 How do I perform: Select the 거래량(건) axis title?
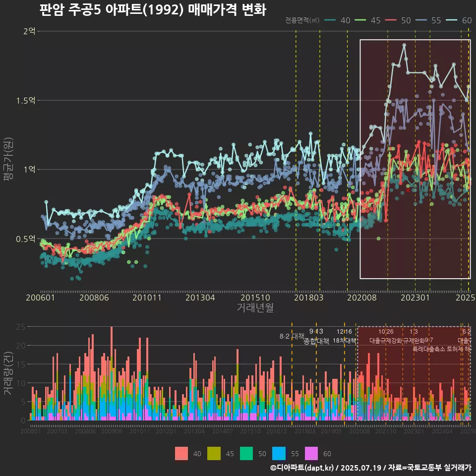[8, 373]
